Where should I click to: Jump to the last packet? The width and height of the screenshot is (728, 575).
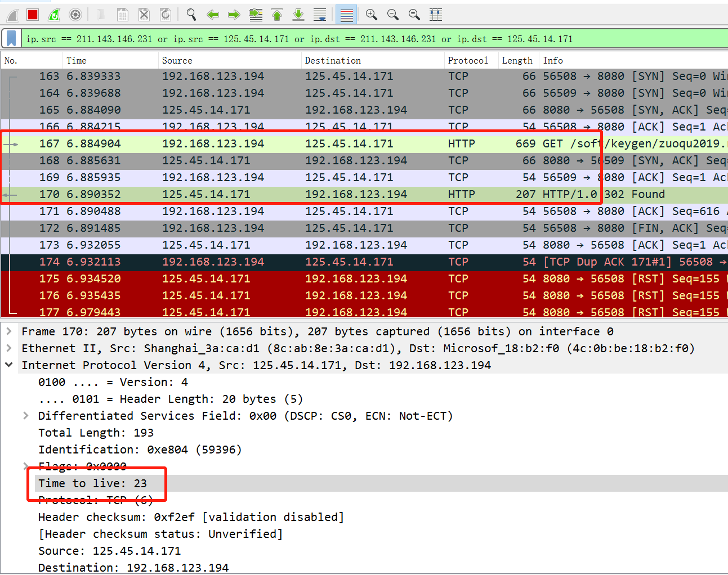click(298, 15)
